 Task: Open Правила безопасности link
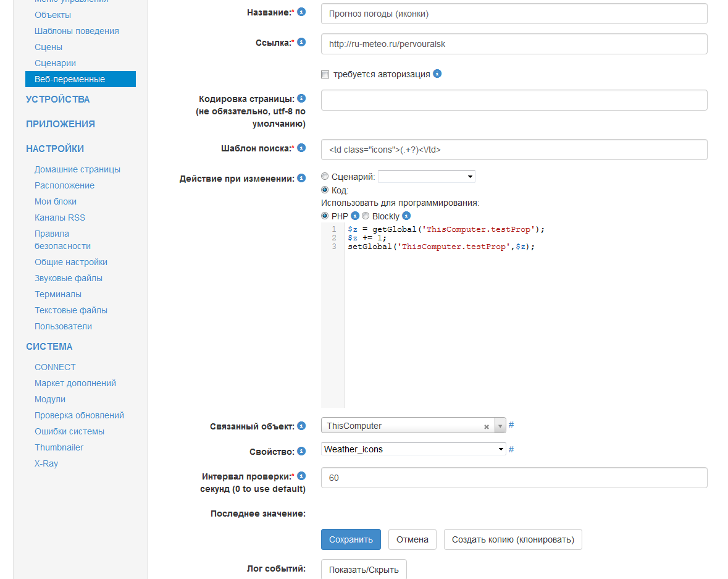click(x=62, y=240)
